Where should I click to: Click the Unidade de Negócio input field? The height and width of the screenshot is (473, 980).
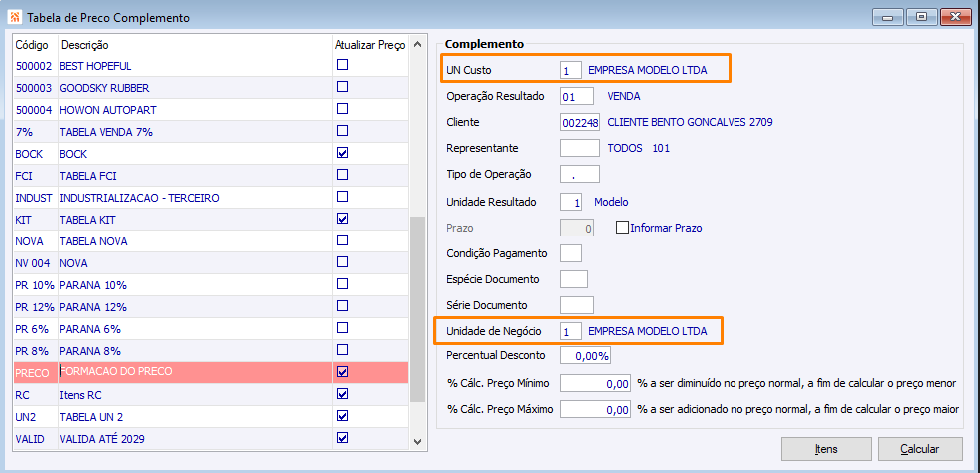[x=571, y=331]
